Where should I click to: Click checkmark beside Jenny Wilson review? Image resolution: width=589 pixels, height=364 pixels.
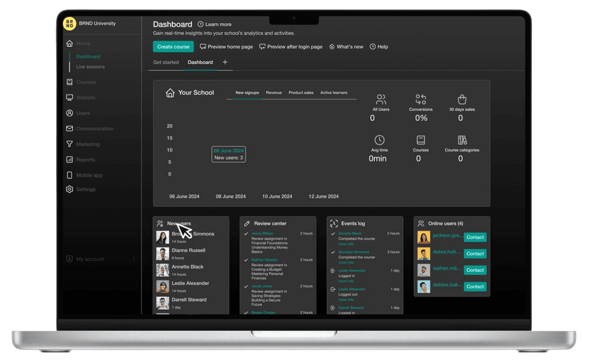[246, 234]
